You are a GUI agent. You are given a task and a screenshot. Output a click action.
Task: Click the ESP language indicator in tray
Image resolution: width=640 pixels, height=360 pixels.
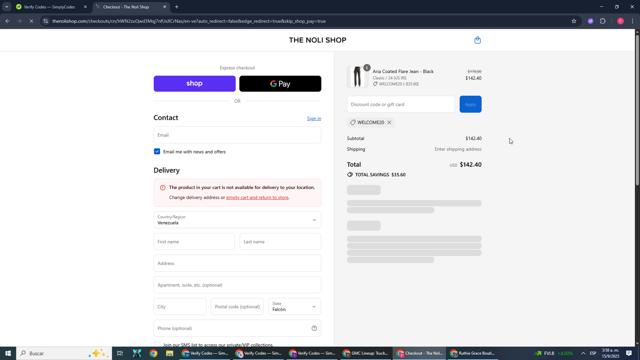[x=593, y=353]
